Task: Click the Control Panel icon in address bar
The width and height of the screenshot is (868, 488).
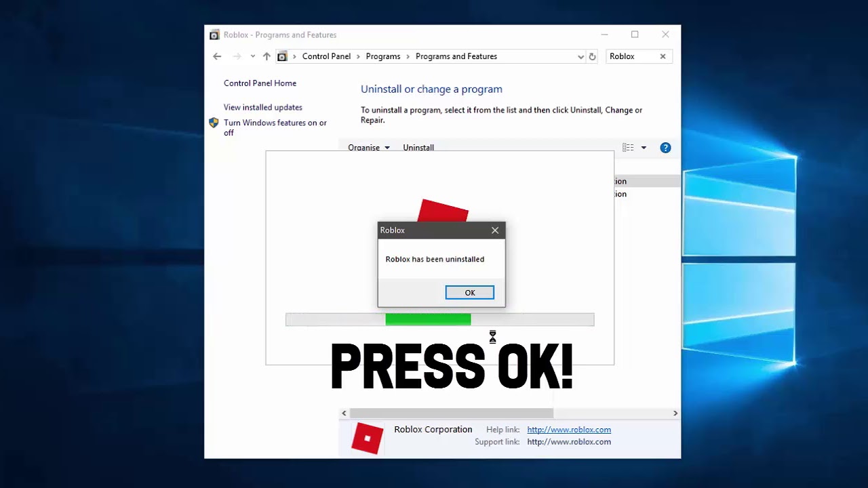Action: pos(282,56)
